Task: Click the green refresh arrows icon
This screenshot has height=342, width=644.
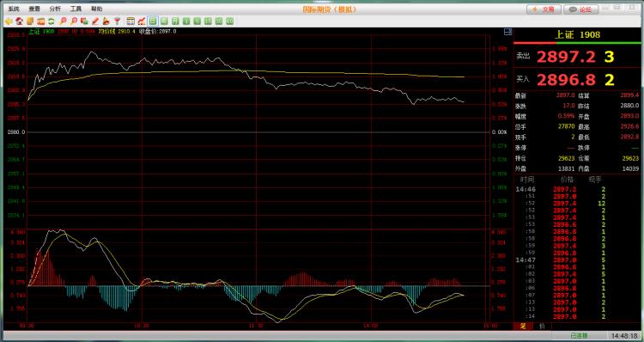Action: pyautogui.click(x=52, y=21)
